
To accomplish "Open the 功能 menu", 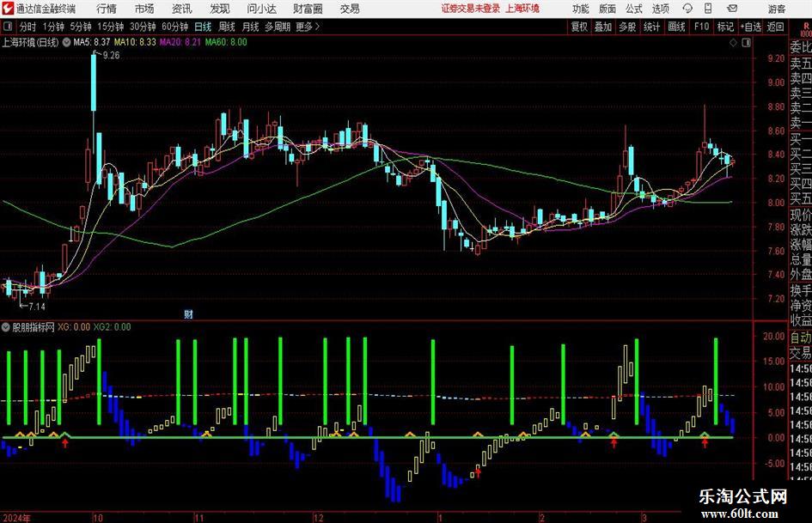I will pos(581,9).
